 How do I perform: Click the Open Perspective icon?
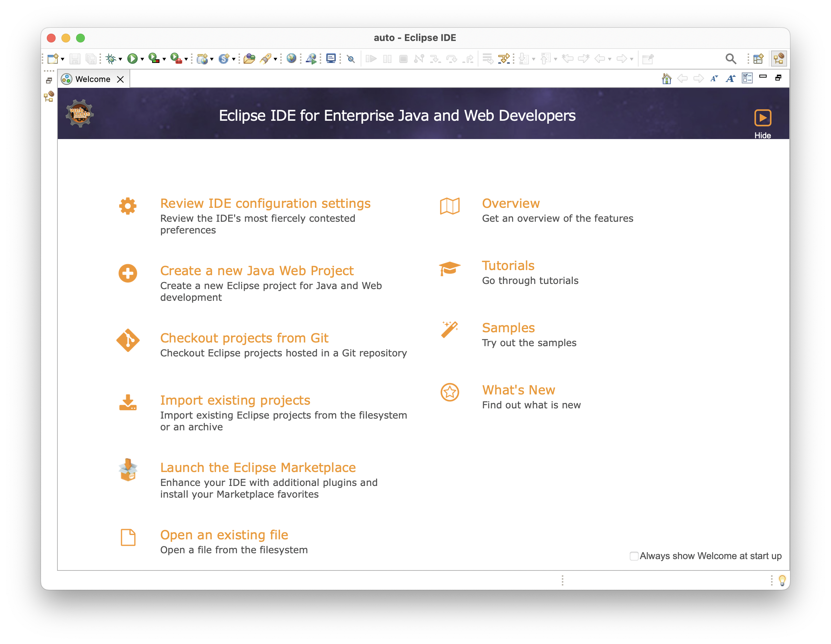[x=758, y=59]
